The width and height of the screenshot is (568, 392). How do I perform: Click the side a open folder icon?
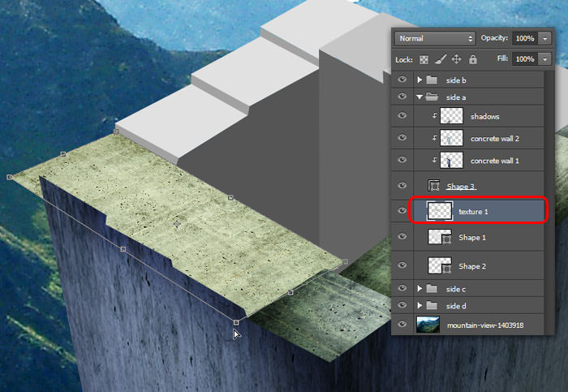432,97
